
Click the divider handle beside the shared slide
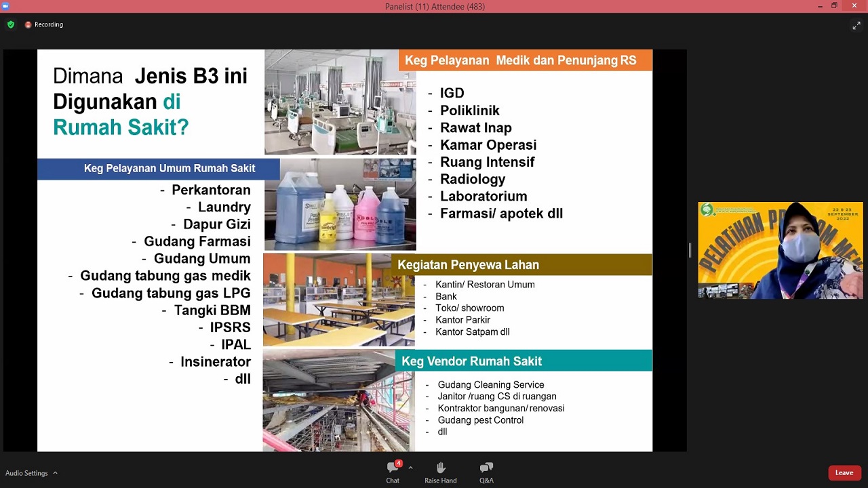coord(690,250)
